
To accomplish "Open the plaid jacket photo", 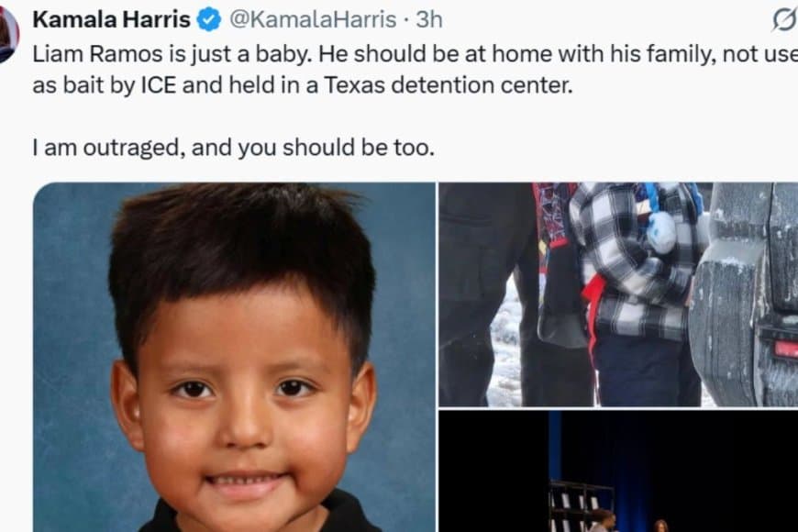I will (x=618, y=294).
